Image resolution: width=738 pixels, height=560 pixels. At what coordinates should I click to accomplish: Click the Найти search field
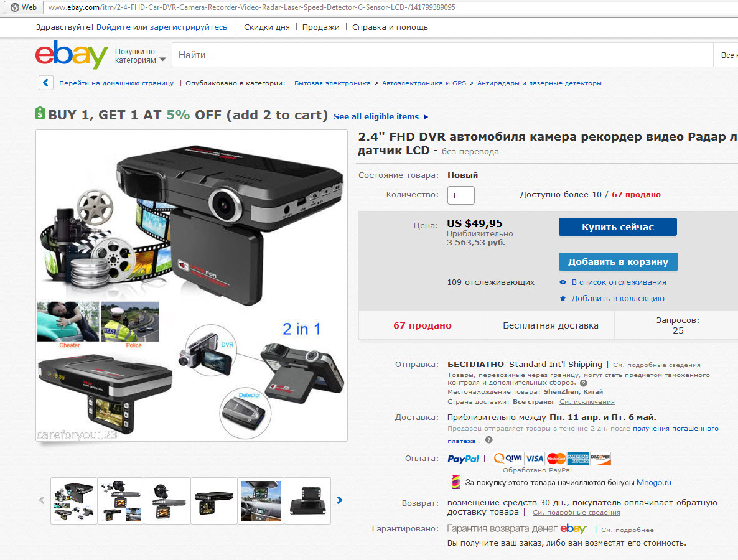442,55
